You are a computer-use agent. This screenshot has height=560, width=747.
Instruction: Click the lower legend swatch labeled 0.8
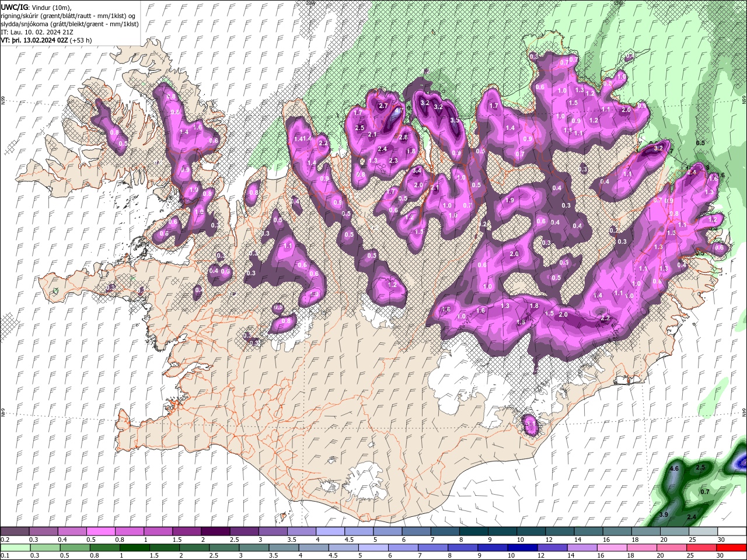click(x=104, y=548)
